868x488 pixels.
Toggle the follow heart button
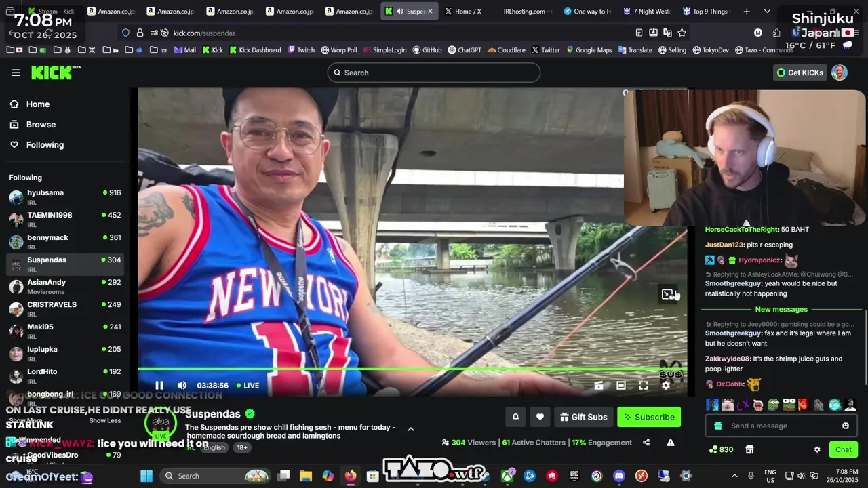[x=540, y=417]
